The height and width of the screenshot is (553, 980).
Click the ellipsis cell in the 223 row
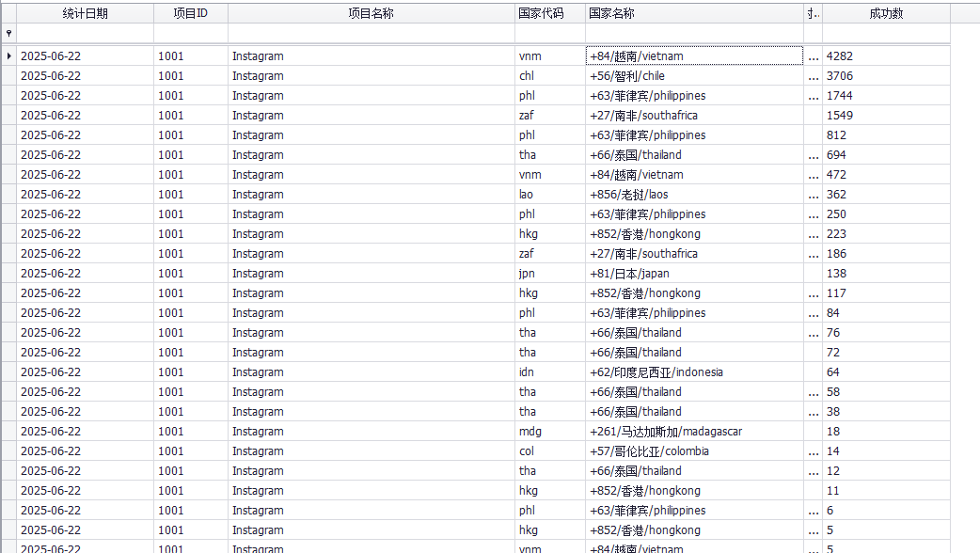[x=814, y=233]
